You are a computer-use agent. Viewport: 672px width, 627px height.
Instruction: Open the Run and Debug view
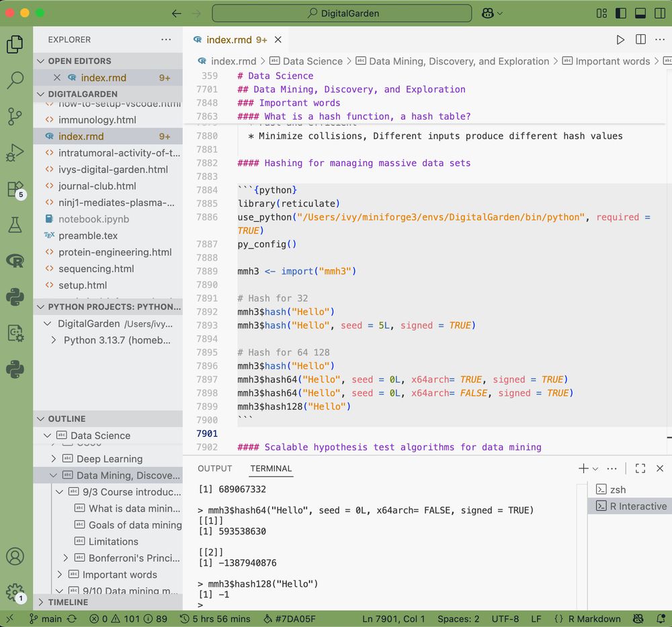tap(16, 153)
